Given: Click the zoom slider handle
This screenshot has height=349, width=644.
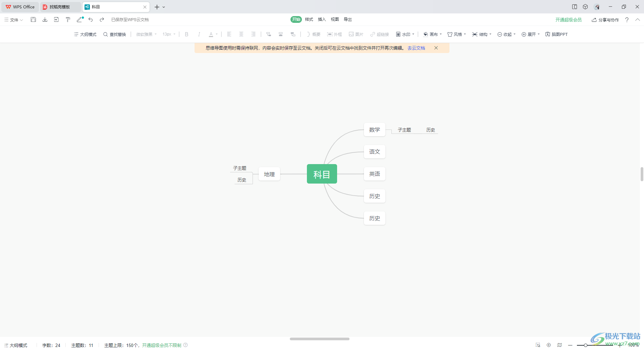Looking at the screenshot, I should (x=586, y=345).
